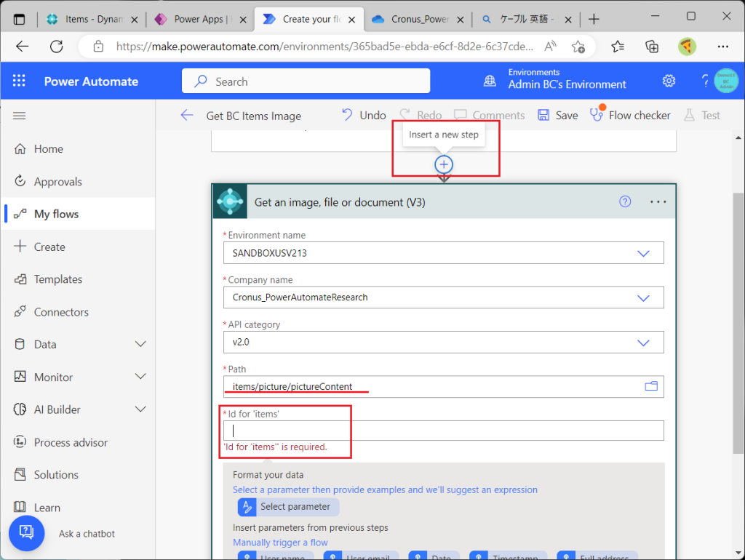Click Manually trigger a flow link
This screenshot has width=745, height=560.
click(280, 543)
